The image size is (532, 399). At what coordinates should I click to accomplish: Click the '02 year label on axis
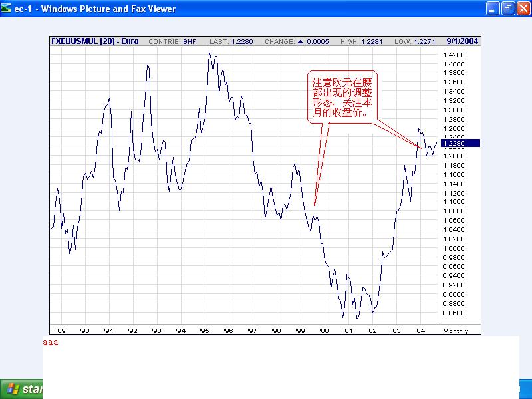click(372, 331)
